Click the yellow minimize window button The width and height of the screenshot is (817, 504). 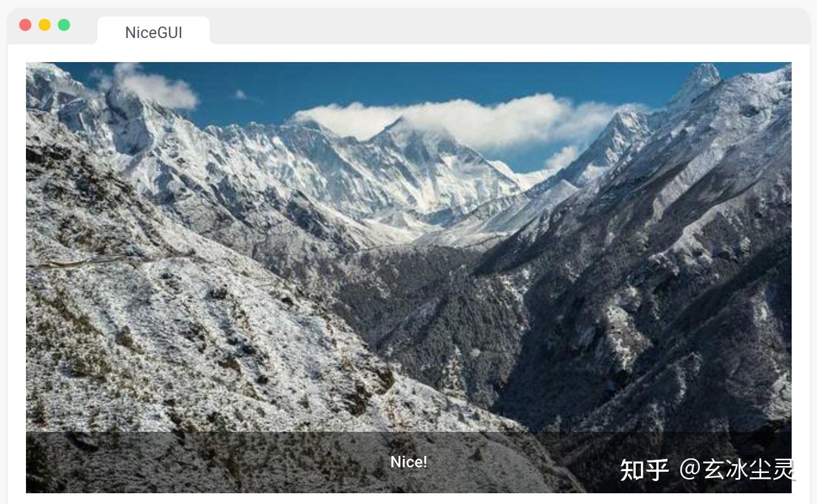[44, 25]
